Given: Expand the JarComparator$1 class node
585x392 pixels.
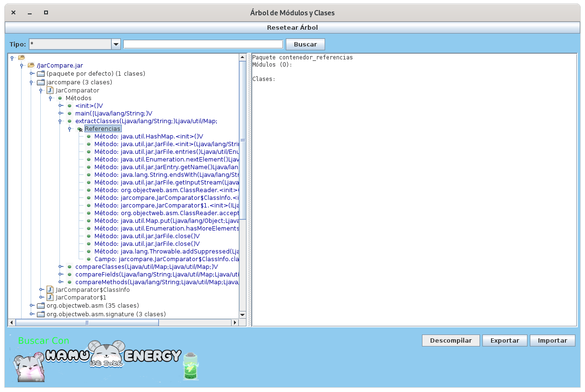Looking at the screenshot, I should (41, 298).
